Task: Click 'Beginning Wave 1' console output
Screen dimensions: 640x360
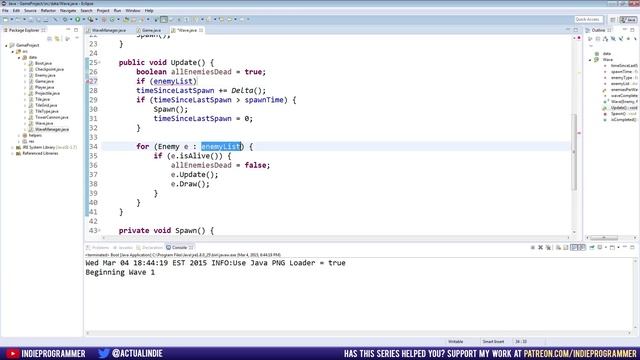Action: 120,272
